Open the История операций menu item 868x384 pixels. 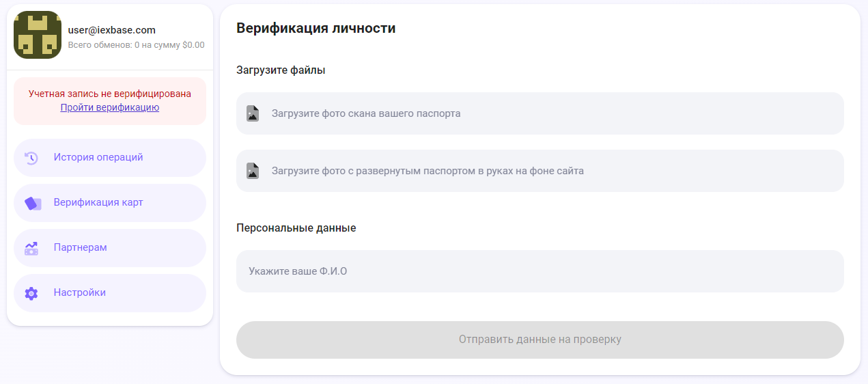[x=98, y=157]
